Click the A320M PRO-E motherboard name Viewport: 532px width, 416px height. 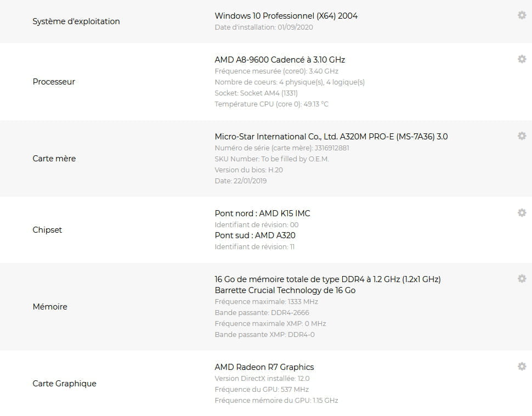(x=331, y=137)
